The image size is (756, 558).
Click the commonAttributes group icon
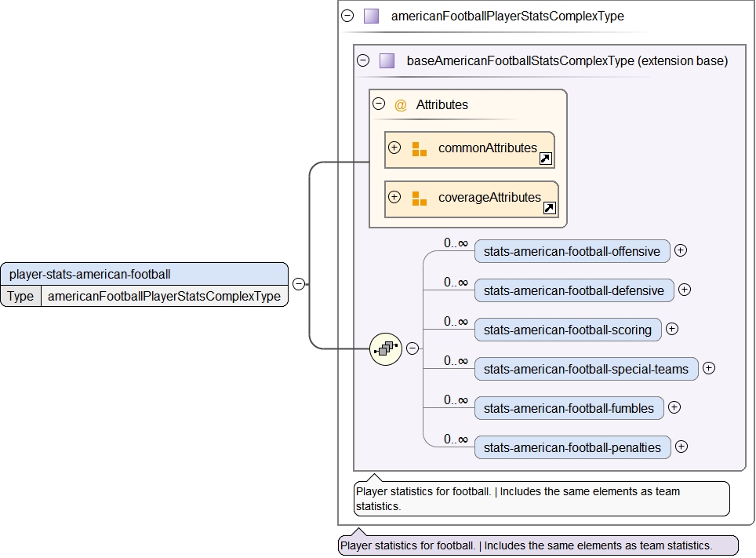[x=420, y=149]
